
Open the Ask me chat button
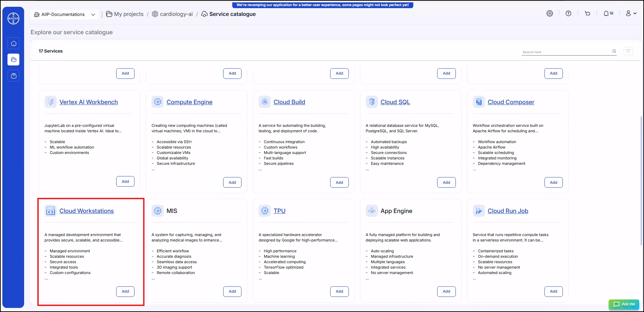624,304
